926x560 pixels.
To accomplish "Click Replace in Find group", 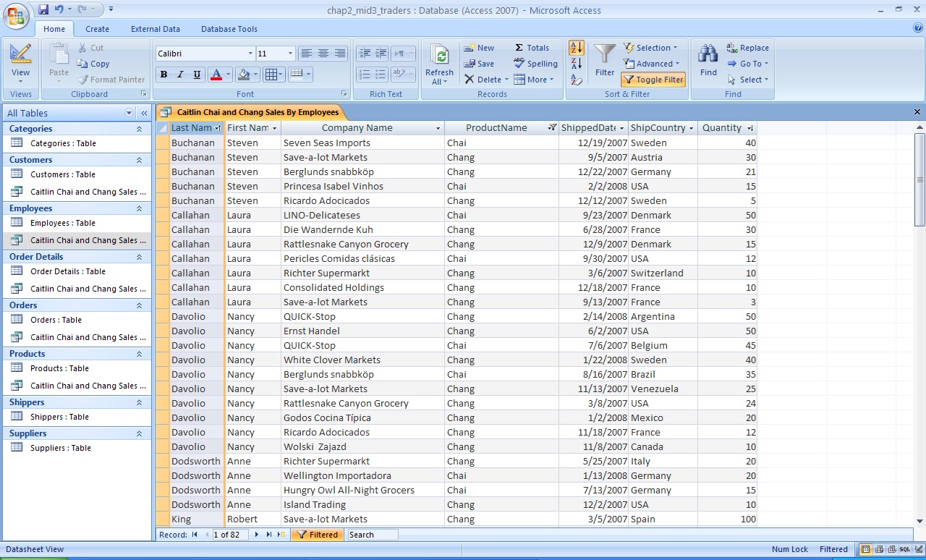I will [x=747, y=48].
